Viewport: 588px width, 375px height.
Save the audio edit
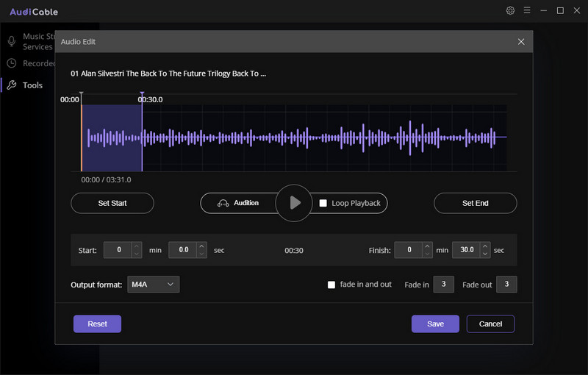pos(435,324)
